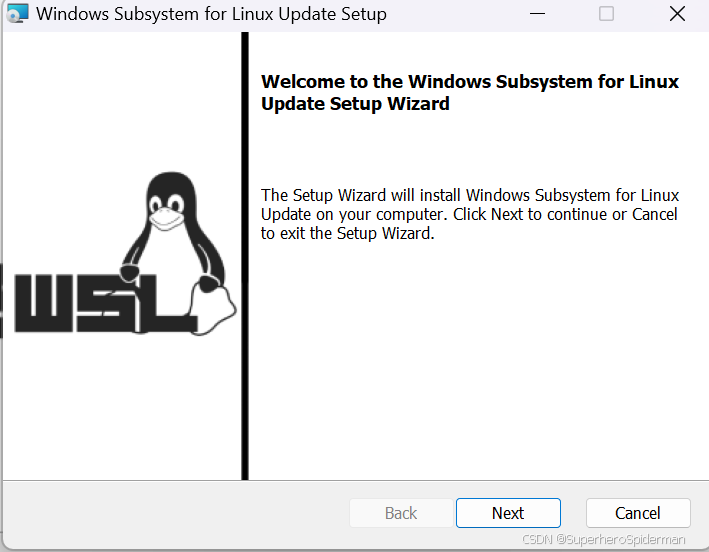Click the Next button to continue setup
709x552 pixels.
point(508,513)
